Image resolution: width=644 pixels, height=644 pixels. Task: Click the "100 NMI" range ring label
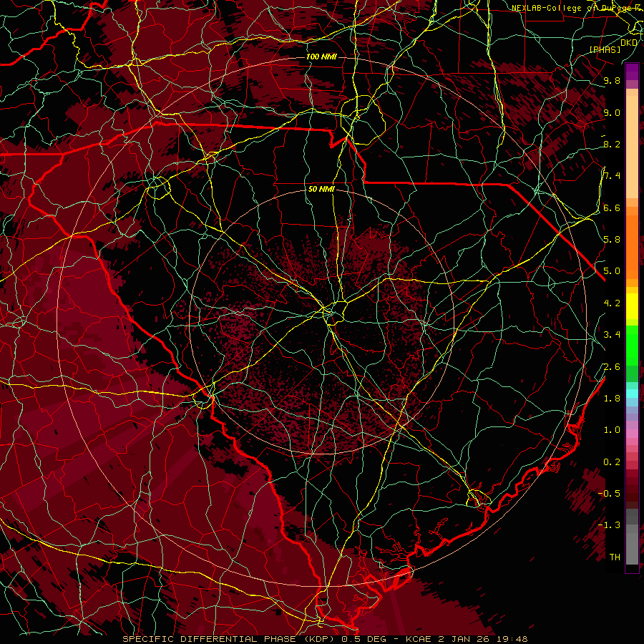[x=321, y=57]
